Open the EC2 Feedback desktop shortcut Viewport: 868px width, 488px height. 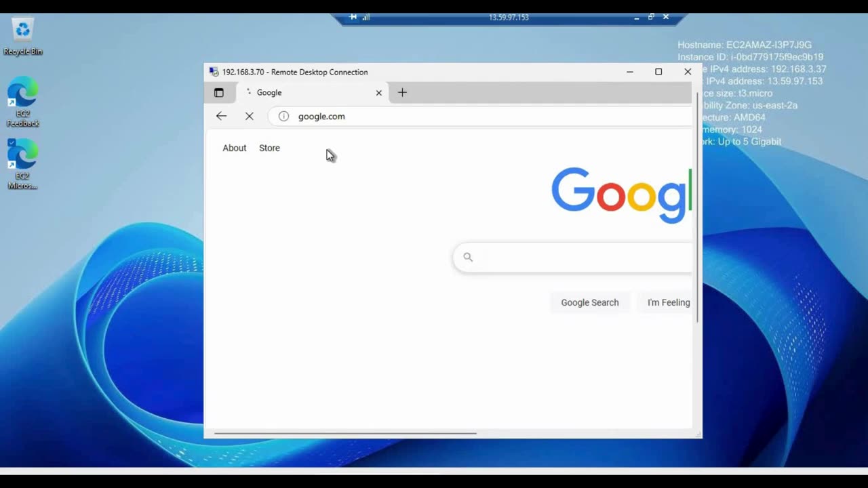(x=23, y=102)
